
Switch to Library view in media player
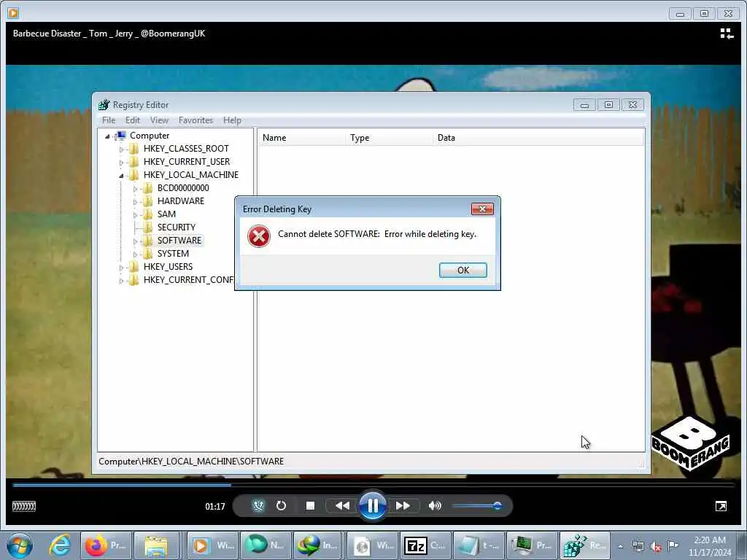(x=726, y=34)
